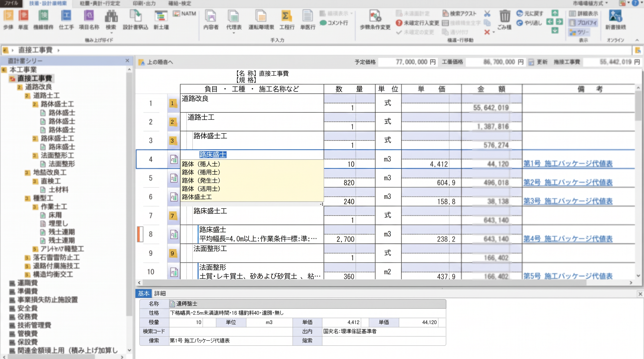
Task: Expand the delete X dropdown arrow
Action: pos(494,32)
